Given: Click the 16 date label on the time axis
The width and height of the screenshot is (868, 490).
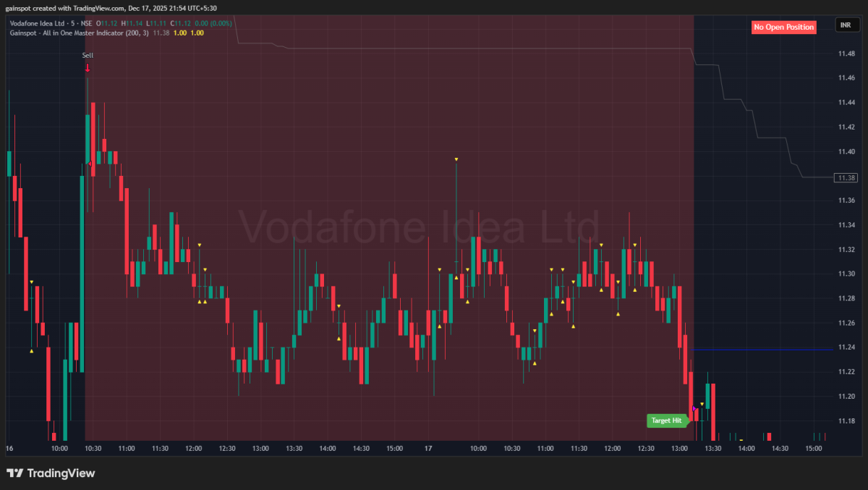Looking at the screenshot, I should 9,449.
